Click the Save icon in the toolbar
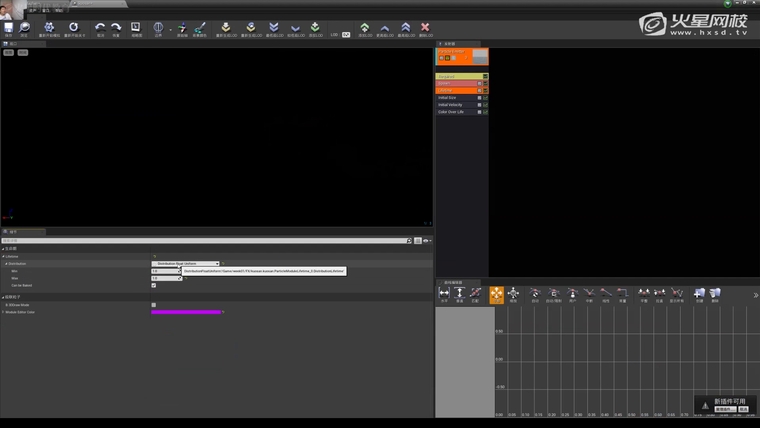 8,28
